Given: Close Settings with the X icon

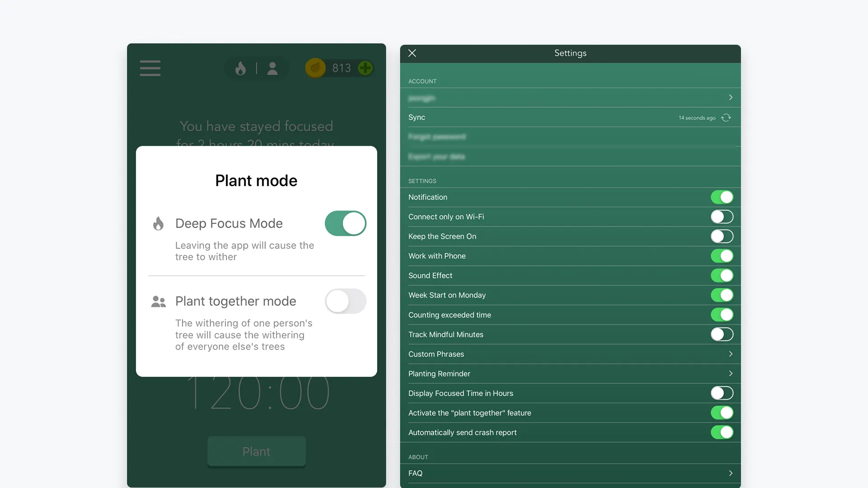Looking at the screenshot, I should pyautogui.click(x=412, y=53).
